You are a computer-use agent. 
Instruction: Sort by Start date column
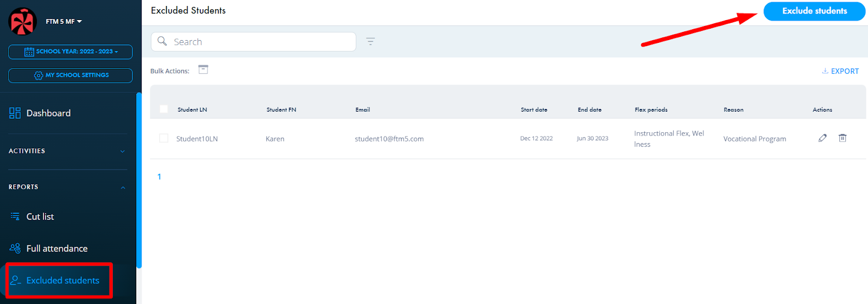(534, 109)
